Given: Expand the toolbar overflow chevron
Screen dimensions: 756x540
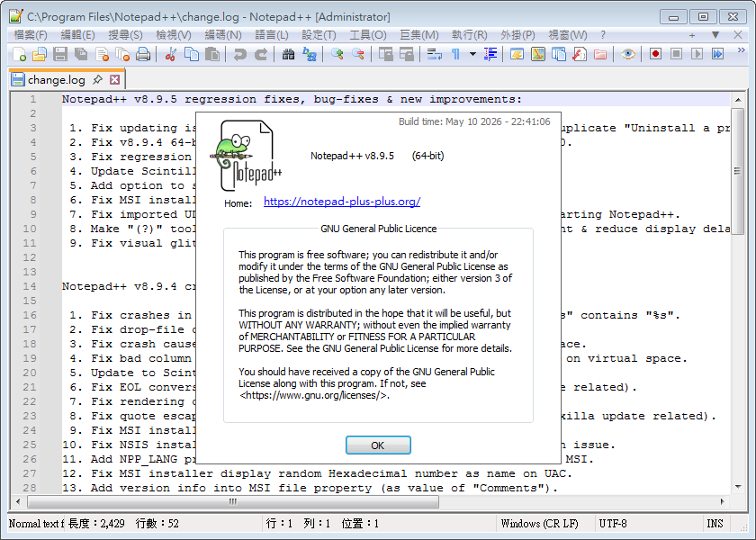Looking at the screenshot, I should point(741,50).
